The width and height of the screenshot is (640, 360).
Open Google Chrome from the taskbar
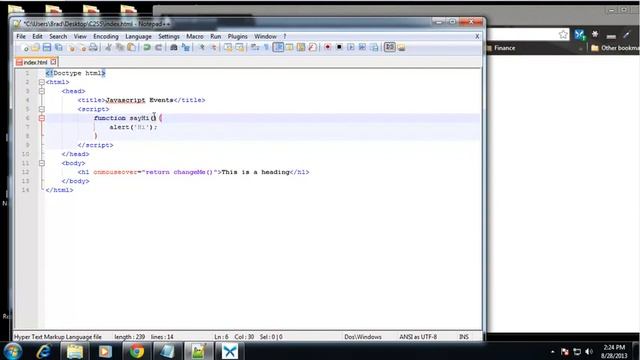click(137, 351)
